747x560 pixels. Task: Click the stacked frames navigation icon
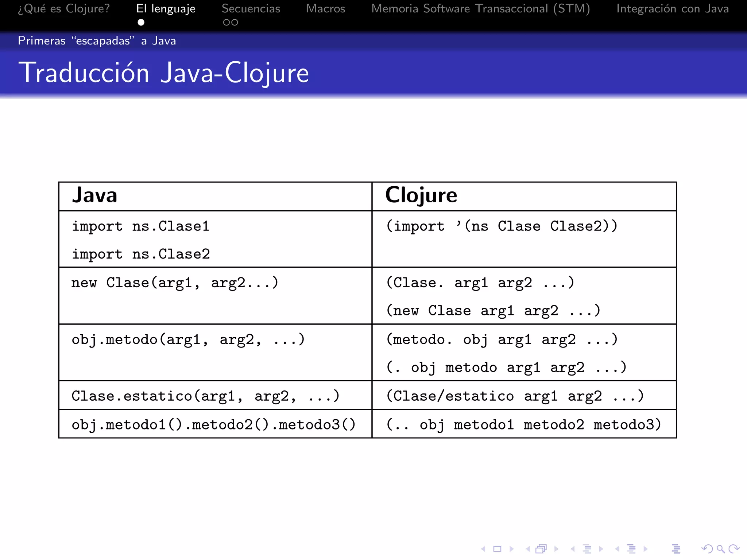542,549
